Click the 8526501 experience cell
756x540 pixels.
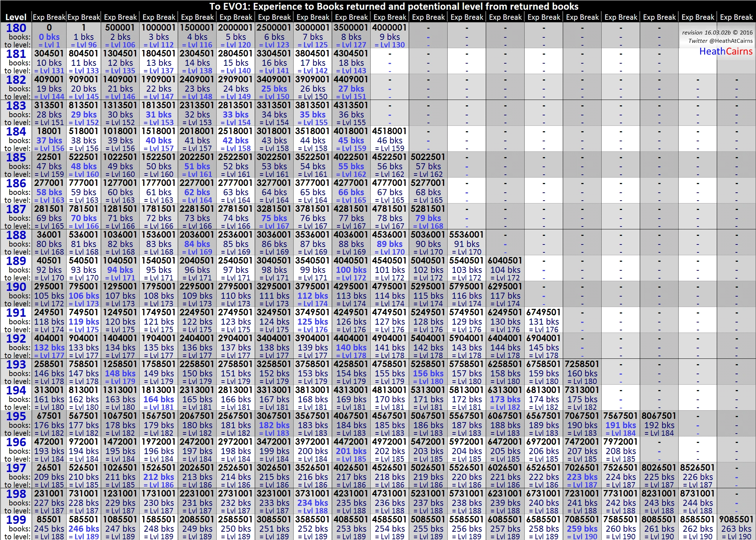[697, 468]
